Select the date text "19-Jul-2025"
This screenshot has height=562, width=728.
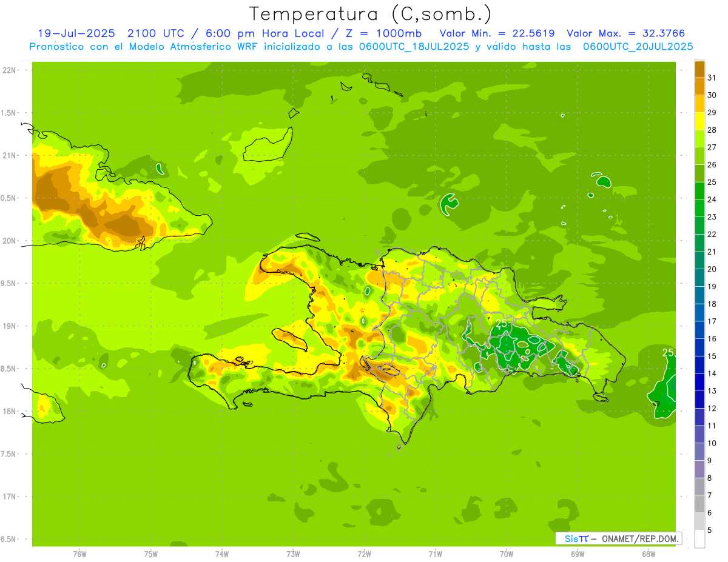click(76, 33)
